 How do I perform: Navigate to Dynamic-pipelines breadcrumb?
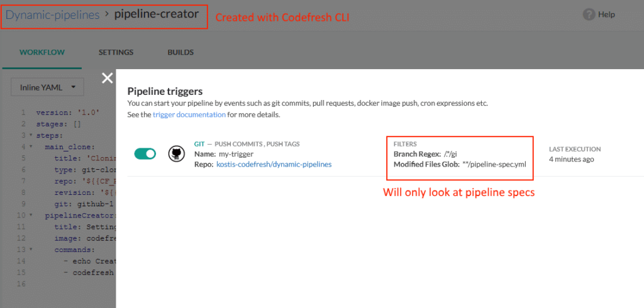pos(52,14)
